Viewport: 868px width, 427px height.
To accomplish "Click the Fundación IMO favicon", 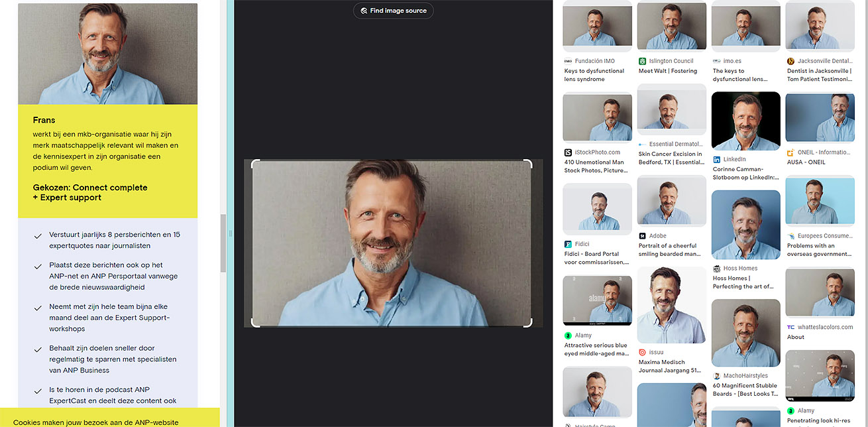I will [x=568, y=61].
